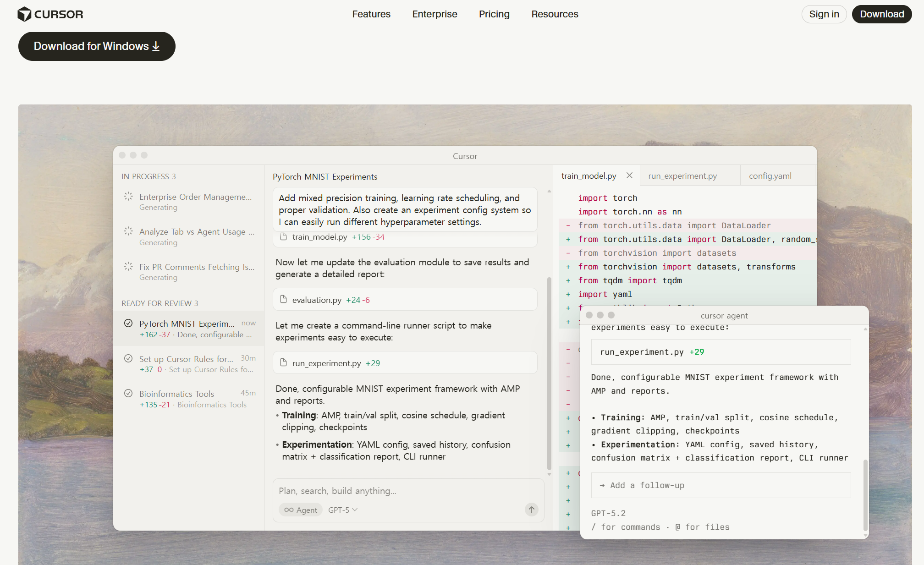Select the Fix PR Comments Fetching task

[x=189, y=272]
